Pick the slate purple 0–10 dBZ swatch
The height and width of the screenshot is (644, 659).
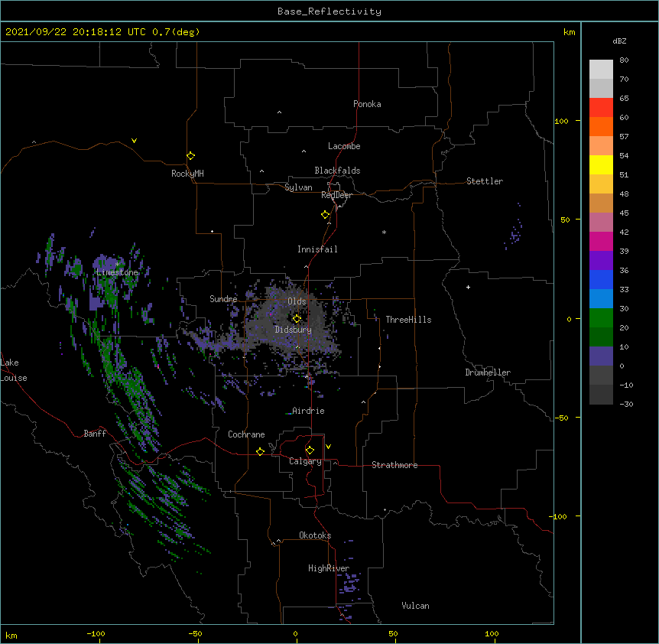(x=601, y=356)
